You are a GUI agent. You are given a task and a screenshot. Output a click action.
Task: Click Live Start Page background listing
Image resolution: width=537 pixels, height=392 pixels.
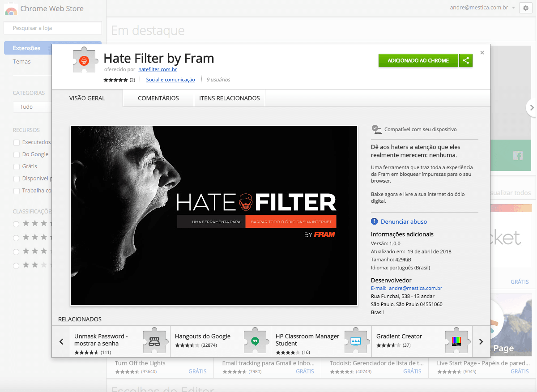click(x=484, y=363)
